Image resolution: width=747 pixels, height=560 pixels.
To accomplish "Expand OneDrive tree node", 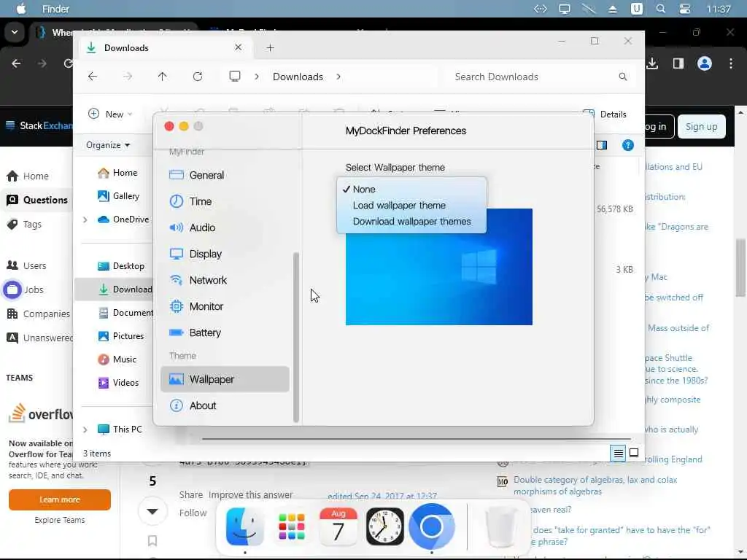I will 85,219.
